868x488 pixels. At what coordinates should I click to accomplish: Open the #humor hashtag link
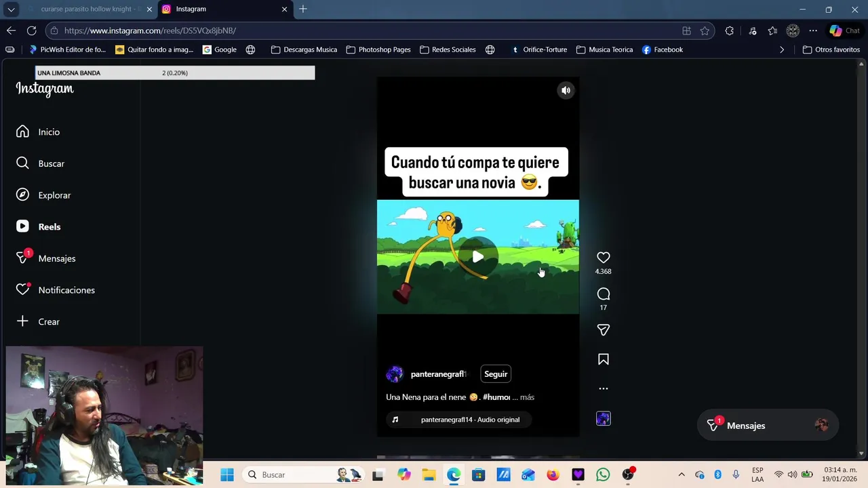496,397
